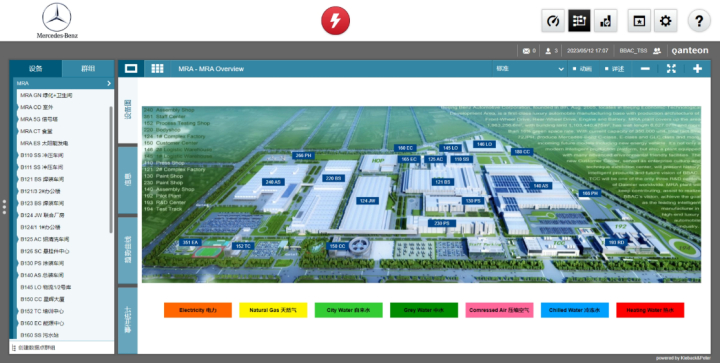Open the 标准 dropdown in the toolbar
This screenshot has height=363, width=720.
529,69
